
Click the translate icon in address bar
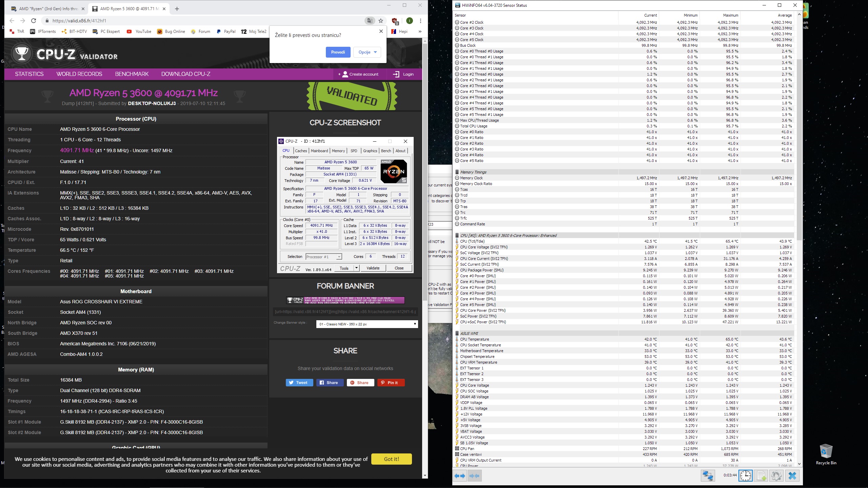coord(370,21)
